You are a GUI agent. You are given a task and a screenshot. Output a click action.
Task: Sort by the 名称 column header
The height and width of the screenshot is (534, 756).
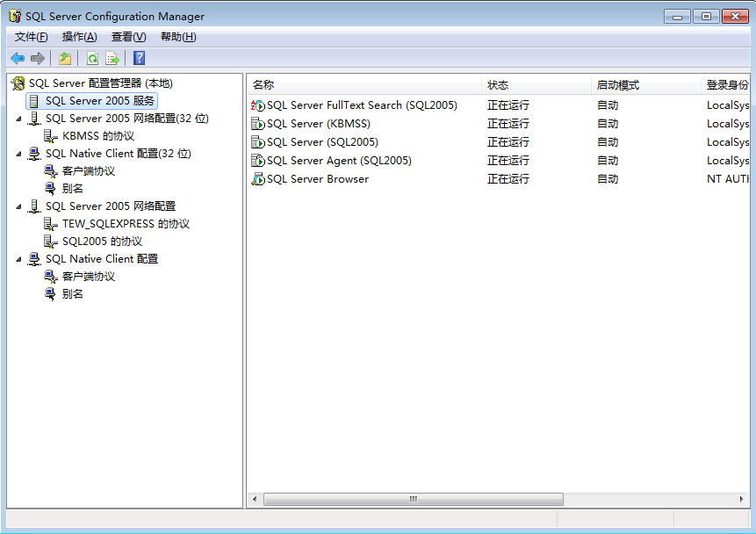tap(364, 85)
